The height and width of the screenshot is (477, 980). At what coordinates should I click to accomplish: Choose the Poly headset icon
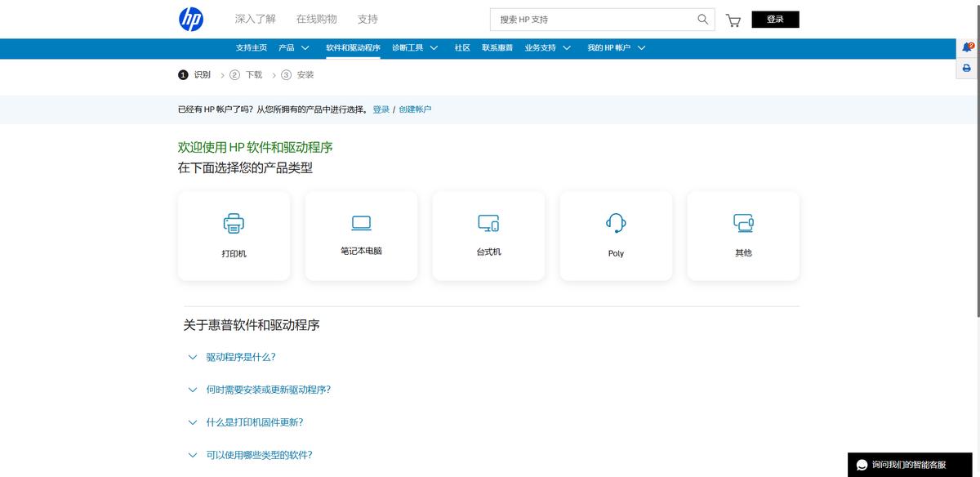tap(616, 223)
